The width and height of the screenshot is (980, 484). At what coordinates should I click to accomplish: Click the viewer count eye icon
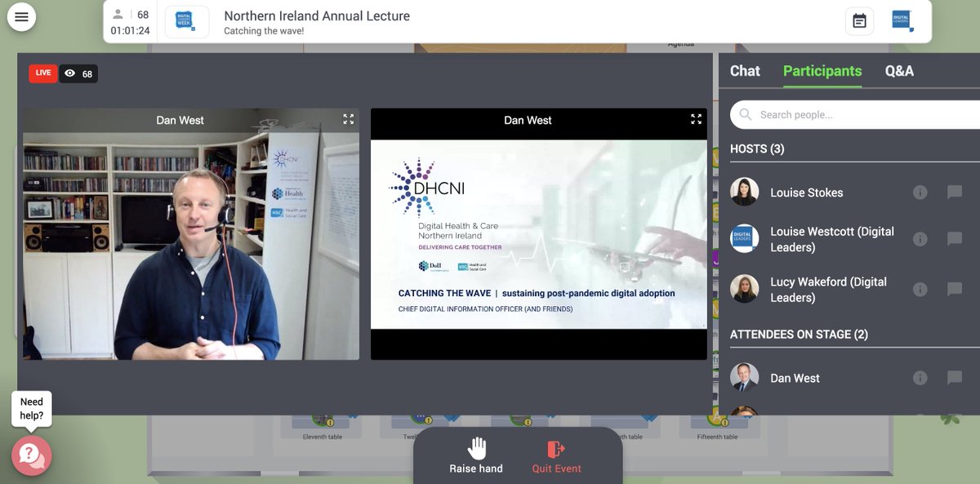[69, 73]
